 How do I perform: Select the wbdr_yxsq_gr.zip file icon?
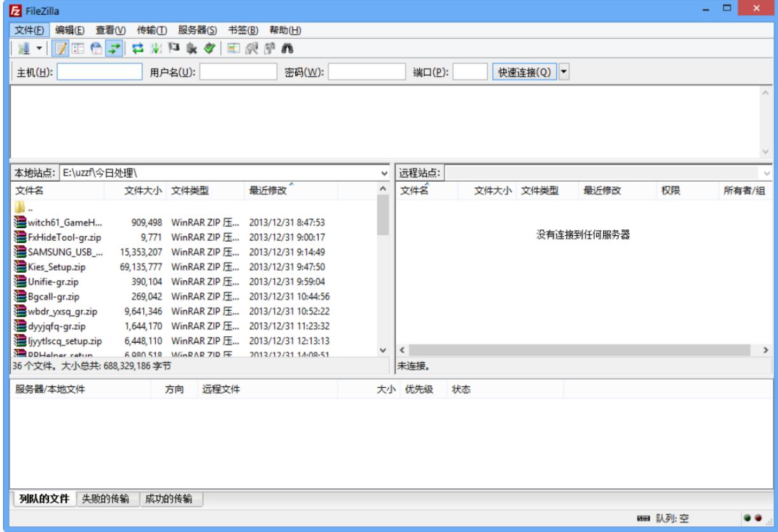tap(20, 311)
